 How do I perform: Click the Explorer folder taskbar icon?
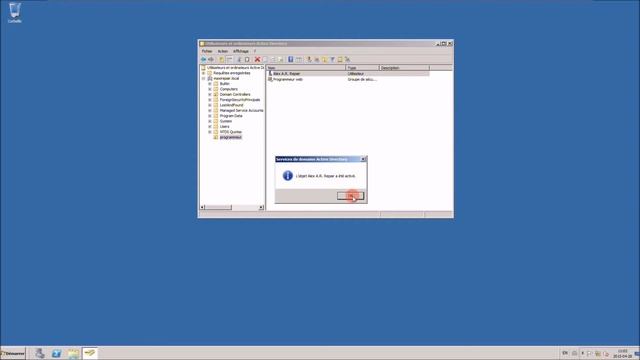[73, 353]
